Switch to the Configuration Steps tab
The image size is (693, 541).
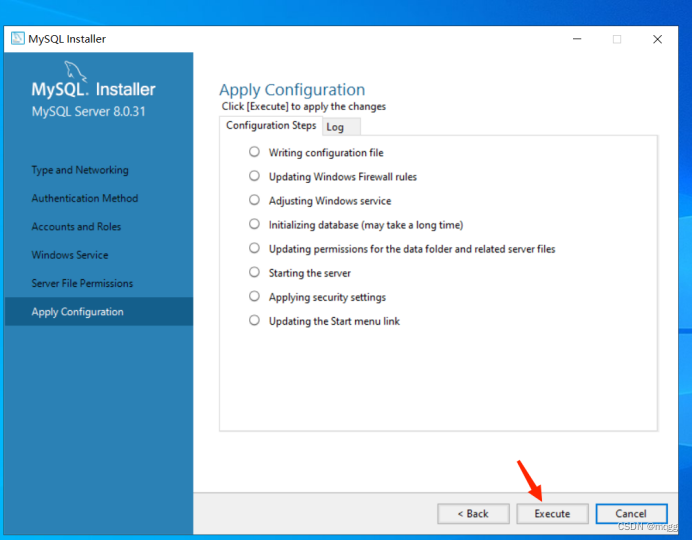click(x=271, y=126)
